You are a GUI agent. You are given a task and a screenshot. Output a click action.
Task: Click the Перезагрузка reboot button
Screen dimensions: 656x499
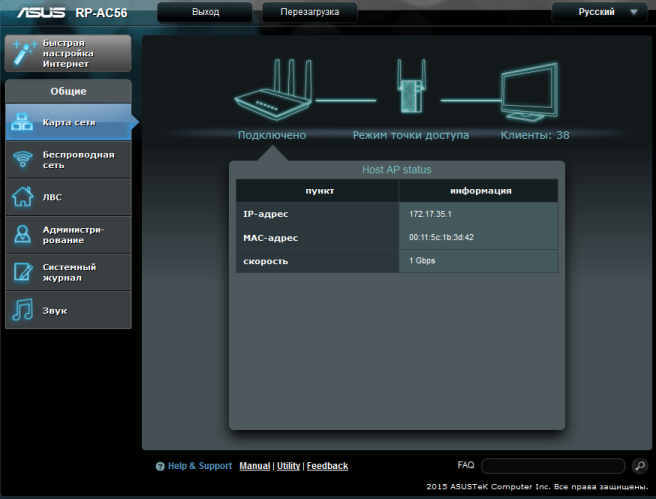310,12
